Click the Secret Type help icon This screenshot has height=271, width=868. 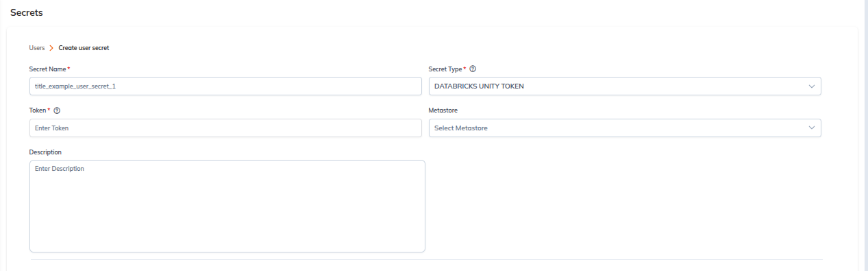click(x=473, y=69)
